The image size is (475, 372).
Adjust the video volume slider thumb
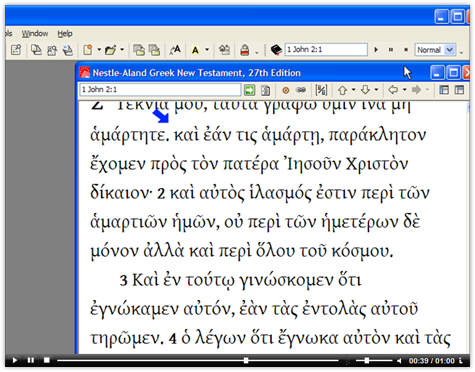click(x=367, y=360)
